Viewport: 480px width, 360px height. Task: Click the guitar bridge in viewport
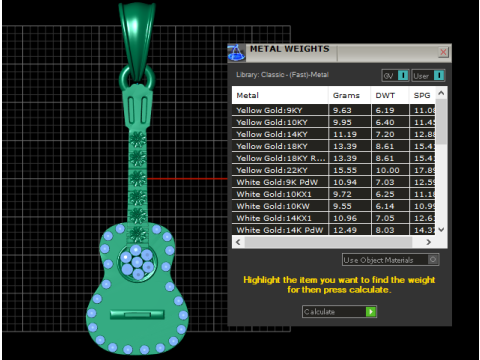(x=137, y=314)
